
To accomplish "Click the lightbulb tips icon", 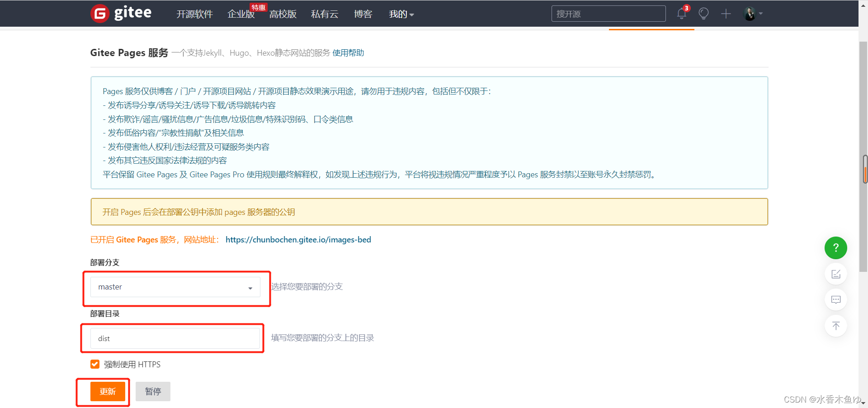I will [x=703, y=14].
